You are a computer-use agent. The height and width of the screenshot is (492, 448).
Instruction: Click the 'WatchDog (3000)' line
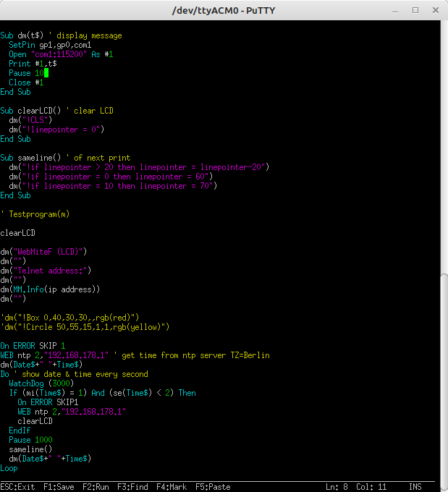(41, 383)
